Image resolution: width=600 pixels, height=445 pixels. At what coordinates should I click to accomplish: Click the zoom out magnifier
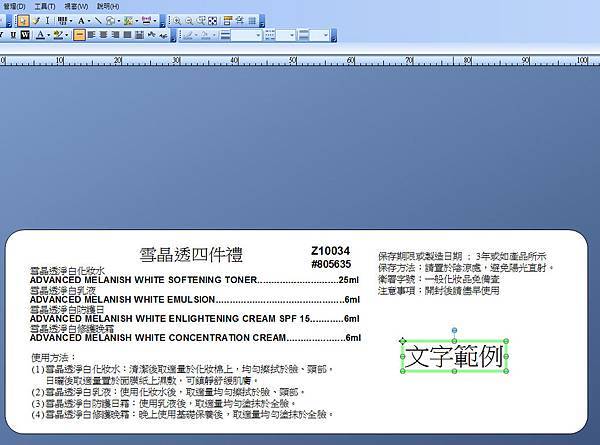(189, 21)
